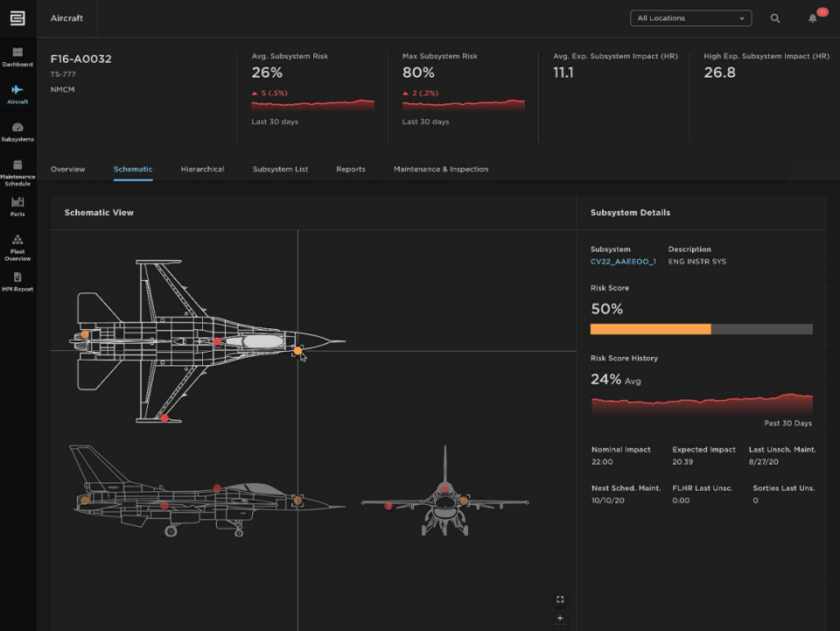840x631 pixels.
Task: Click the FLHR Last Unsc. value '0.00'
Action: click(x=681, y=501)
